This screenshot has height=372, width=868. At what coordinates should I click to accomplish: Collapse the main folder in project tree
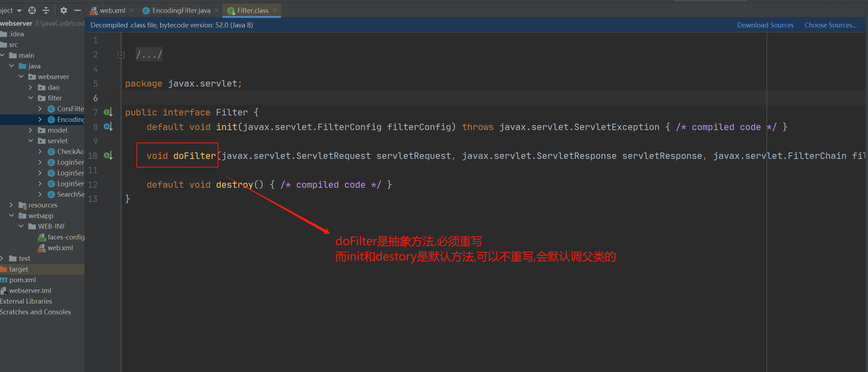tap(2, 55)
